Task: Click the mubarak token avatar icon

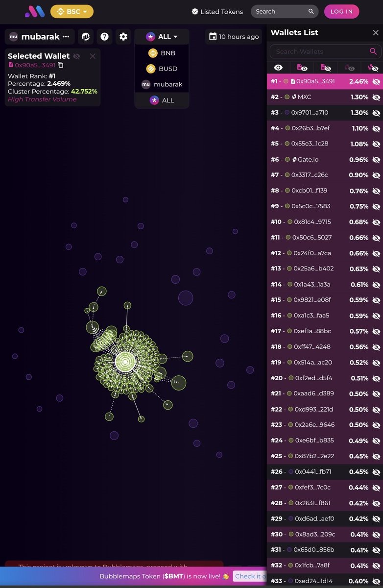Action: (x=14, y=36)
